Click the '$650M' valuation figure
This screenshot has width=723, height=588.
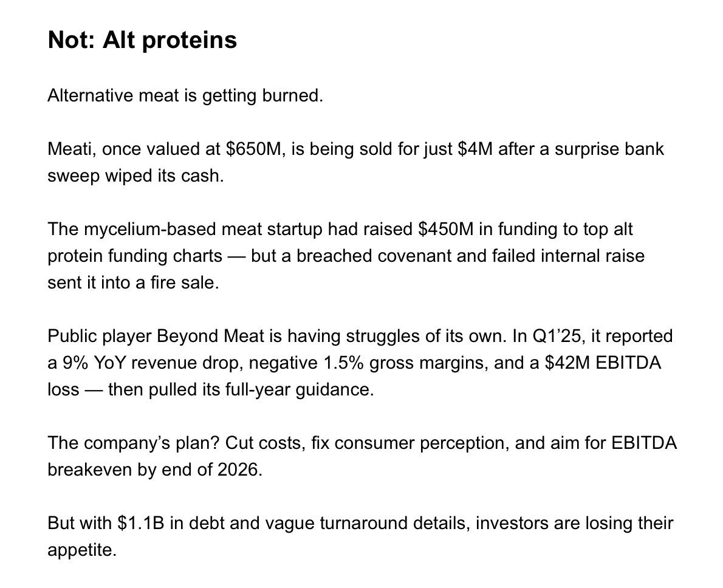pos(255,149)
